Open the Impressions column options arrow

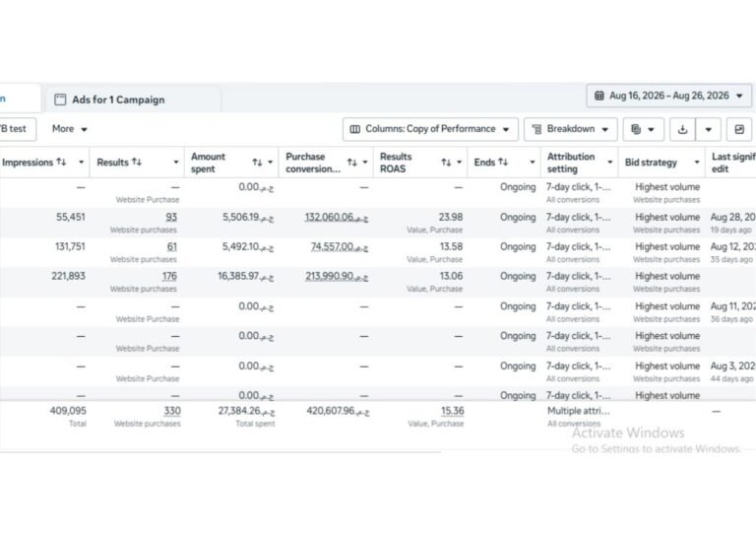coord(81,163)
